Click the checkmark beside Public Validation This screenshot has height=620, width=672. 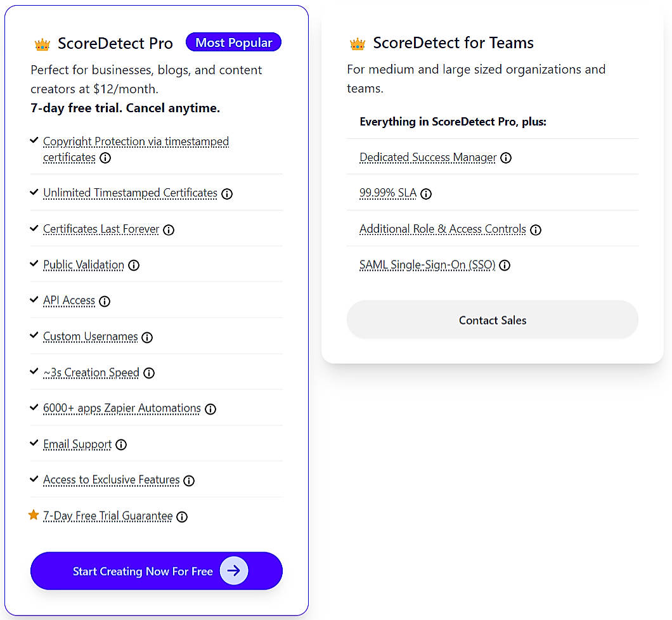point(34,264)
